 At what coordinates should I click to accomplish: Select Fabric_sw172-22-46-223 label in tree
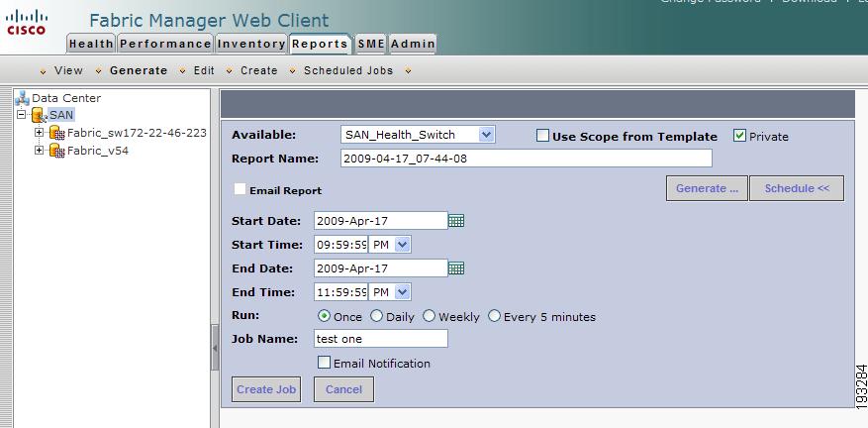coord(137,133)
